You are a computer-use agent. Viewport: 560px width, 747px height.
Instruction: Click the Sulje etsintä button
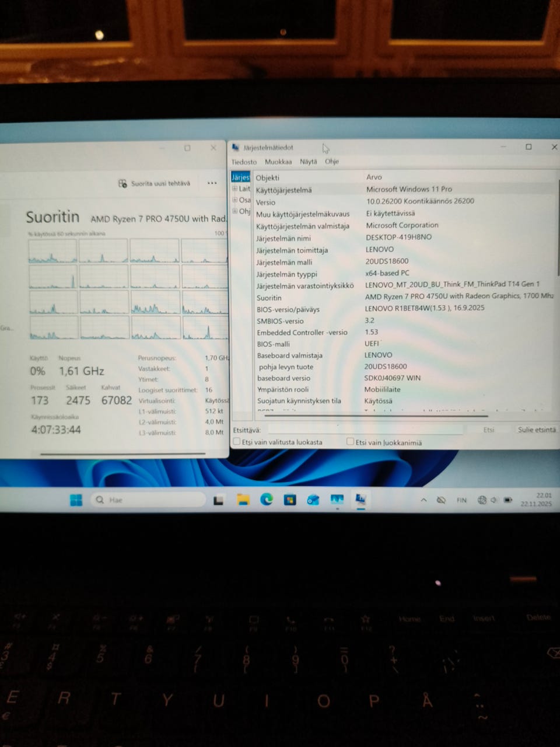click(x=537, y=430)
